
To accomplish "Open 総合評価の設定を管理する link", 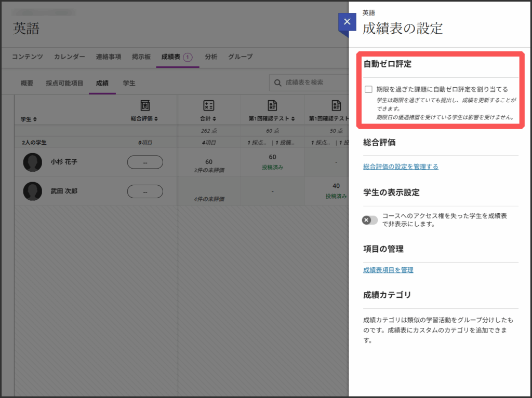I will (401, 167).
